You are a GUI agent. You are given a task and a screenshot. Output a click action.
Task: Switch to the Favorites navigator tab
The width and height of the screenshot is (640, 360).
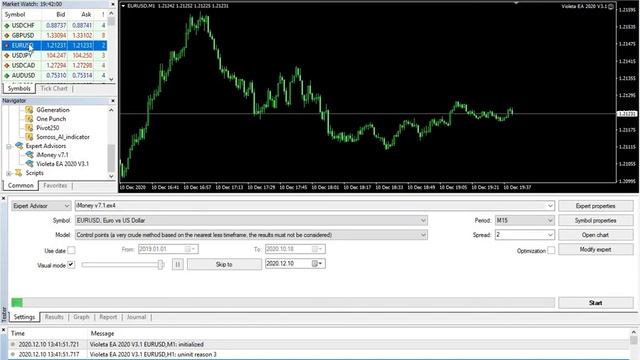pos(55,186)
